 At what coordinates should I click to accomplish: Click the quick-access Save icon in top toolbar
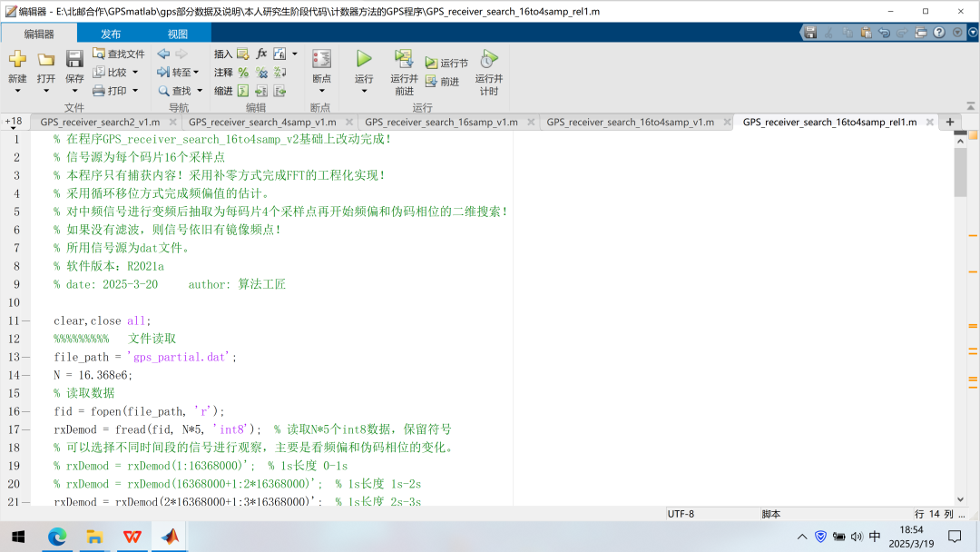tap(810, 33)
